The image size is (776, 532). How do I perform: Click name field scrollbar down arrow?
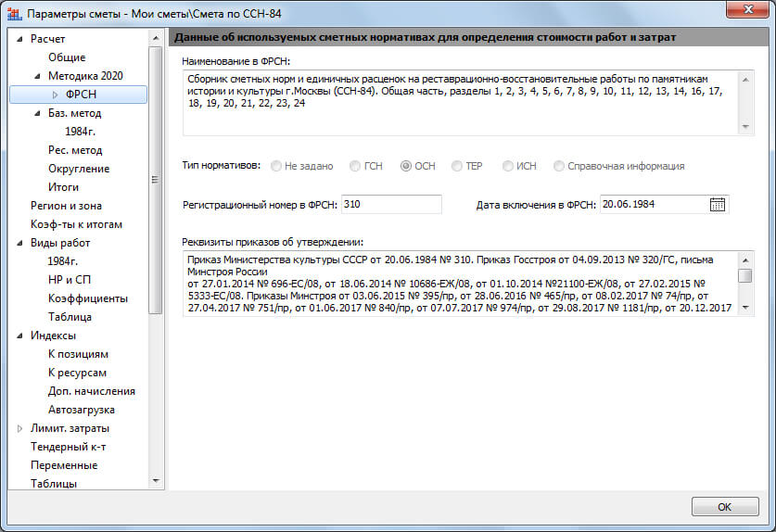tap(745, 127)
